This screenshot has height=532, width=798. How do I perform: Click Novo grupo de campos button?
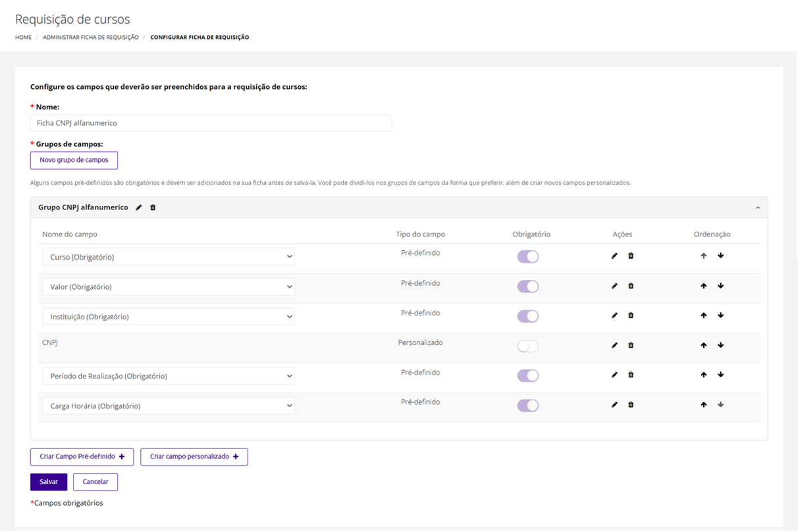74,160
